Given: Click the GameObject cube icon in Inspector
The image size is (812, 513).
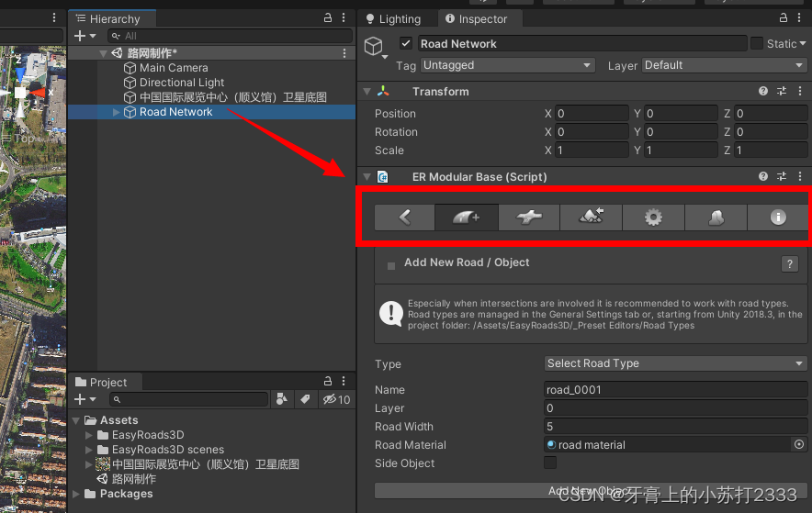Looking at the screenshot, I should coord(373,47).
